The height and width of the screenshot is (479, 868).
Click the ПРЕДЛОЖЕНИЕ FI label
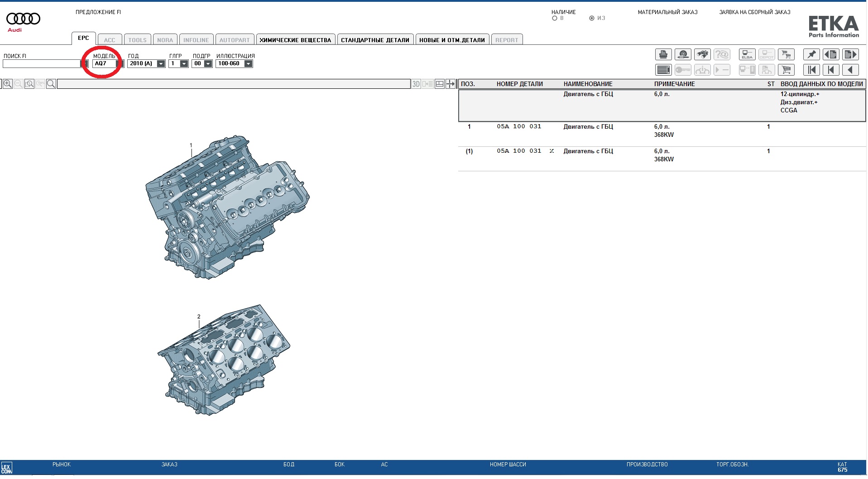[98, 12]
